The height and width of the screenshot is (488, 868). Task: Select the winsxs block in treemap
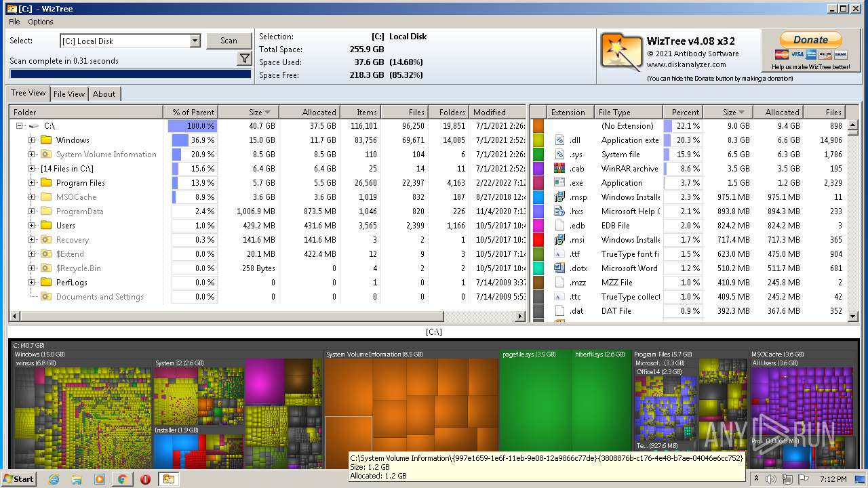point(83,413)
